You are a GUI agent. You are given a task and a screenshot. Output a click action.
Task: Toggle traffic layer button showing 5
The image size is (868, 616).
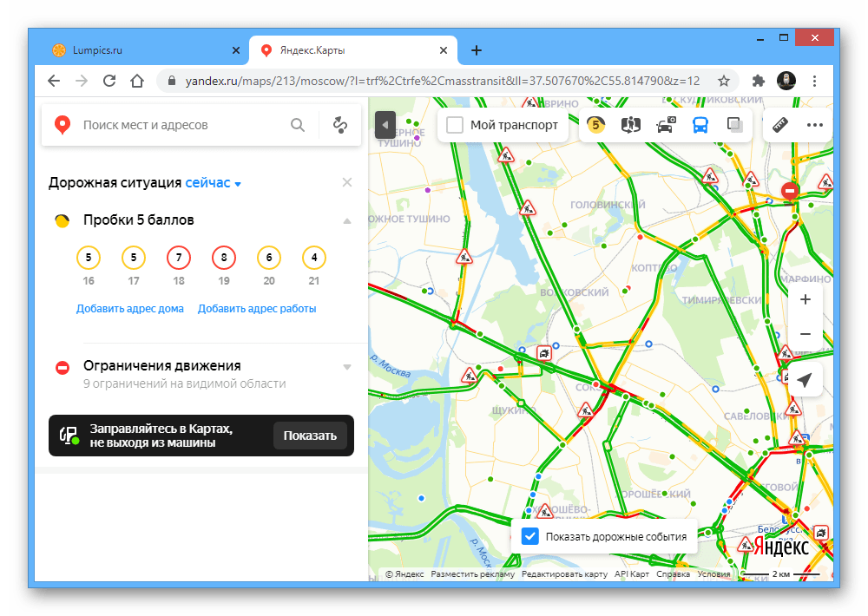(595, 125)
